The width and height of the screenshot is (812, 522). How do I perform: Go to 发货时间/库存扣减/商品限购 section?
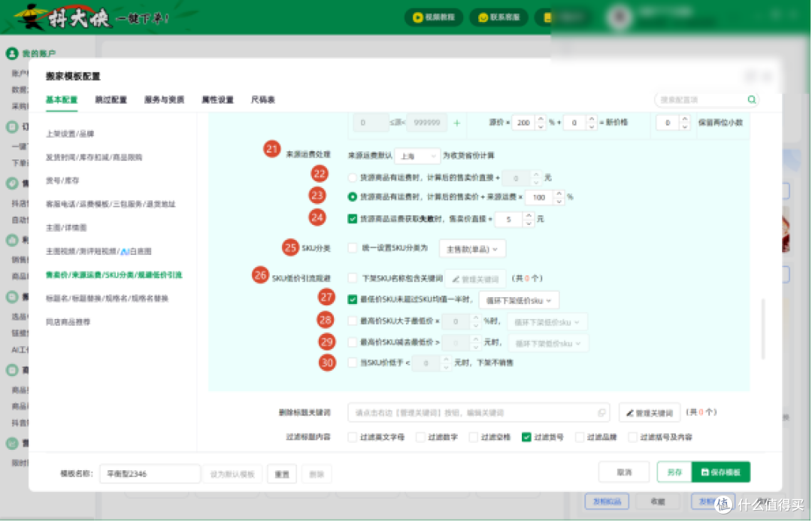[94, 157]
